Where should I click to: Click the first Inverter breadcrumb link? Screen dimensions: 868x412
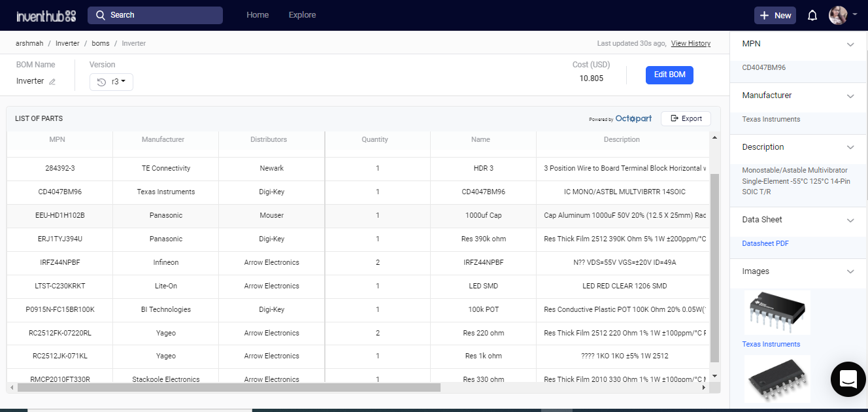point(67,43)
